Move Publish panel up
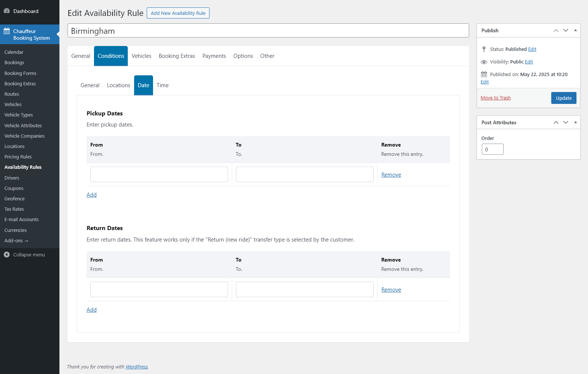Viewport: 588px width, 374px height. coord(556,30)
